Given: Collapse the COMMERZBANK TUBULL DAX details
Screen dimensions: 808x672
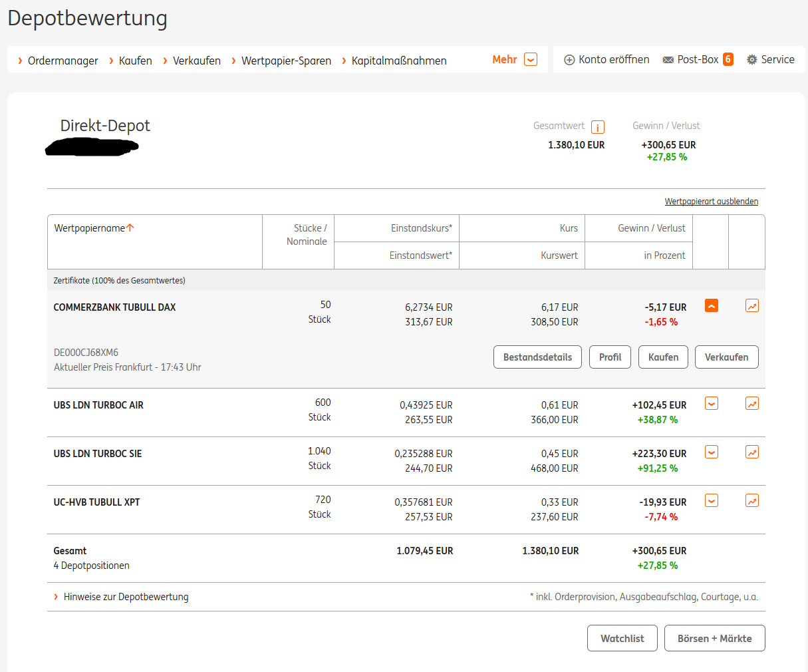Looking at the screenshot, I should 712,306.
